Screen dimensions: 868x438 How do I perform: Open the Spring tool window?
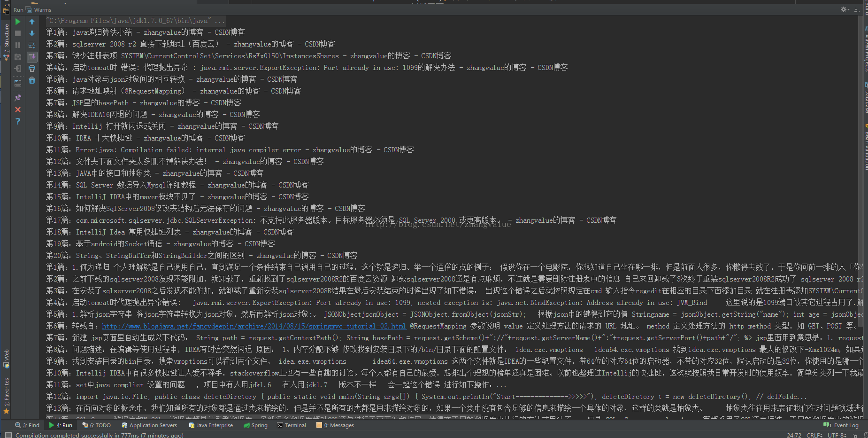(255, 425)
